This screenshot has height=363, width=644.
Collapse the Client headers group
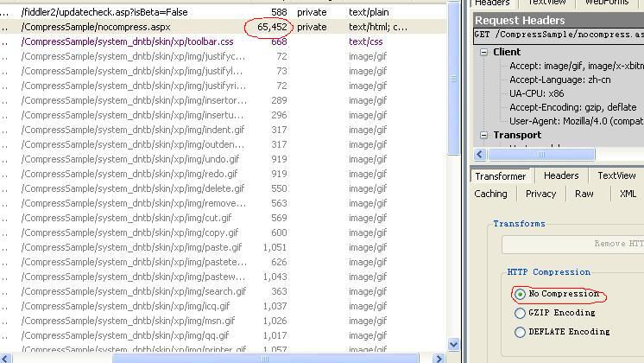[x=484, y=52]
